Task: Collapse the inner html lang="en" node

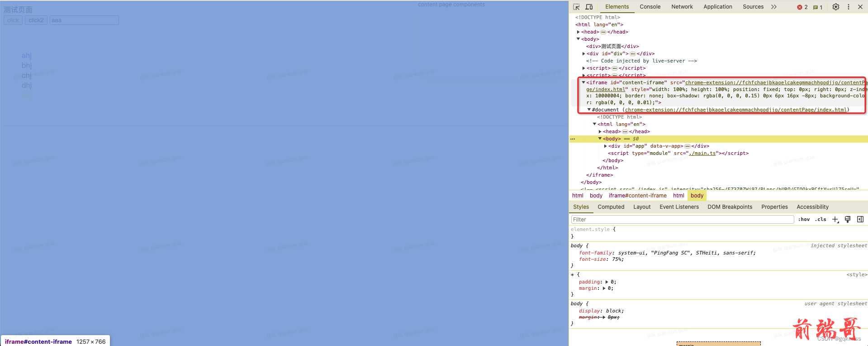Action: pos(594,124)
